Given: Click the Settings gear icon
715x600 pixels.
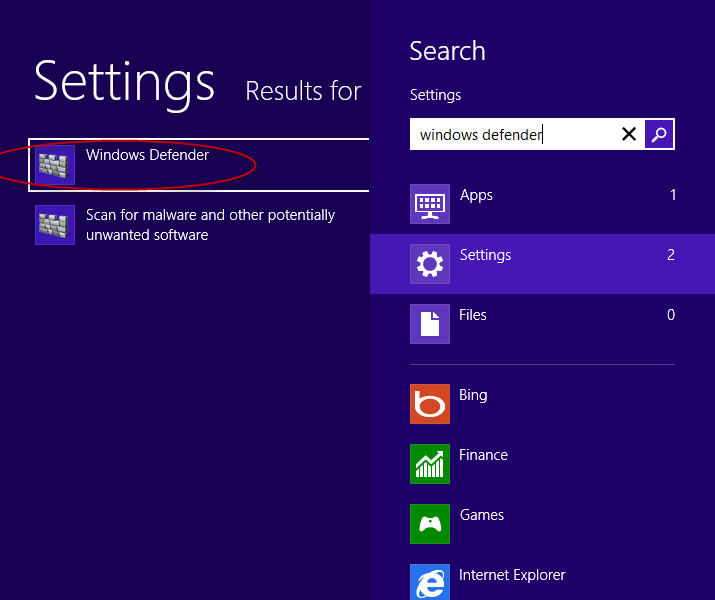Looking at the screenshot, I should (430, 264).
